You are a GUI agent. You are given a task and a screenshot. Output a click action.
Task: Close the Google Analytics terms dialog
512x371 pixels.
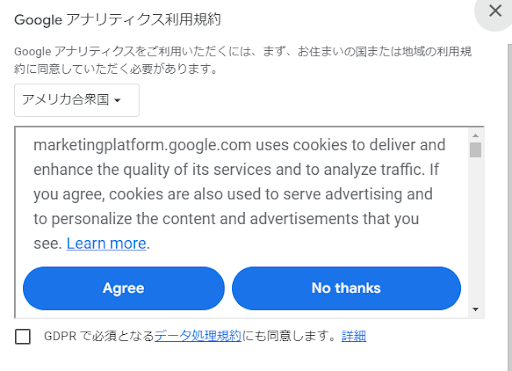pyautogui.click(x=495, y=11)
